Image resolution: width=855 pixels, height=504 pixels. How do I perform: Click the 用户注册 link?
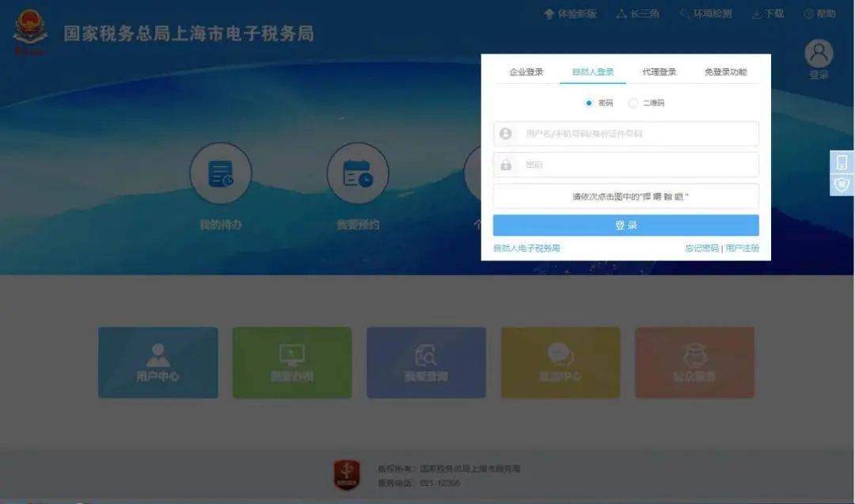(742, 248)
